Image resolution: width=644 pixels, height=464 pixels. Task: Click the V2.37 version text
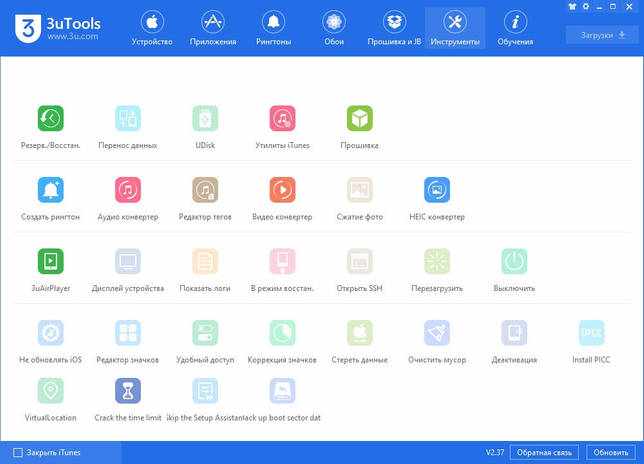click(x=494, y=453)
